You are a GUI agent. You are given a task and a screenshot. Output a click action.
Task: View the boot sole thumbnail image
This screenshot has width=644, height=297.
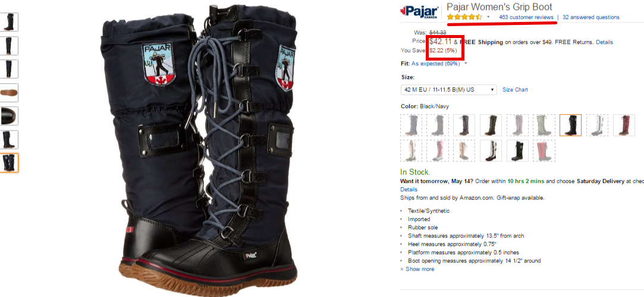(9, 92)
